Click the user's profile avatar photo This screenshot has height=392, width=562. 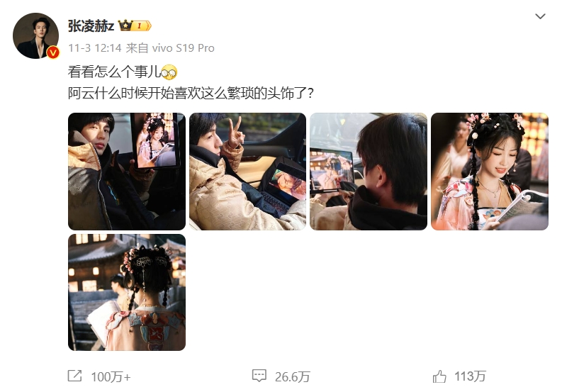(x=36, y=36)
